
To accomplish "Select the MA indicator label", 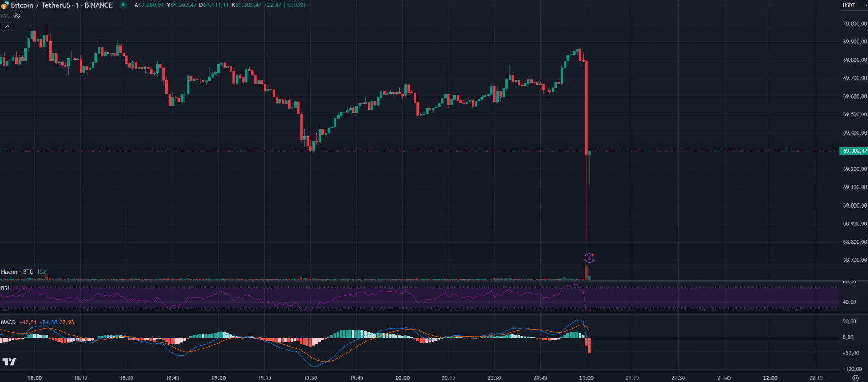I will (x=5, y=15).
